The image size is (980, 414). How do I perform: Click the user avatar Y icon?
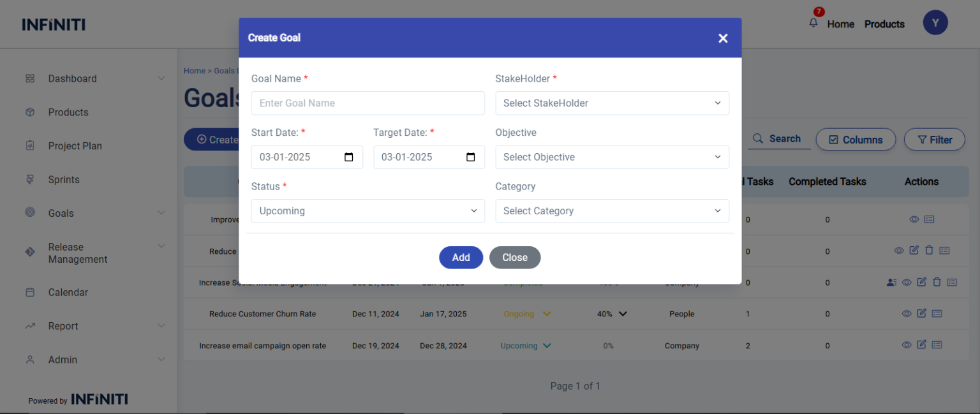click(x=935, y=24)
